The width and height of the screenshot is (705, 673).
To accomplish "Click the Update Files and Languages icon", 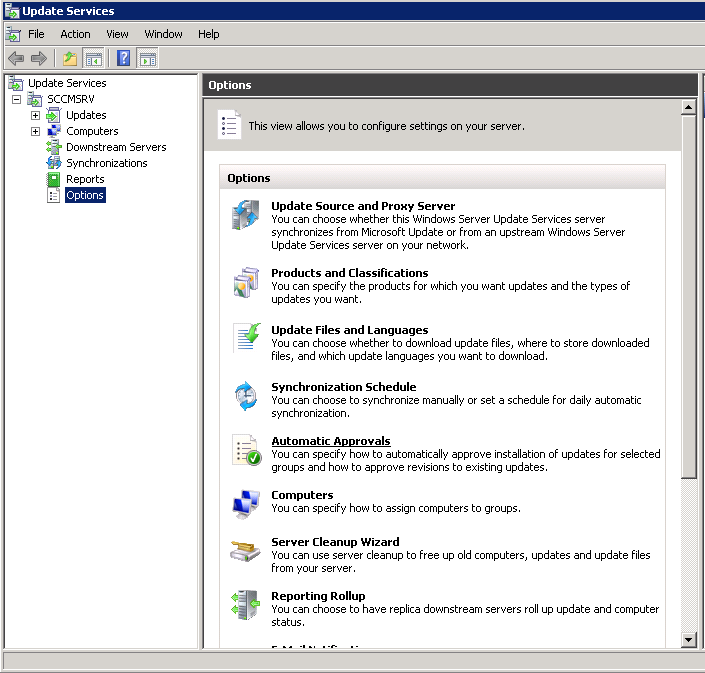I will (x=246, y=338).
